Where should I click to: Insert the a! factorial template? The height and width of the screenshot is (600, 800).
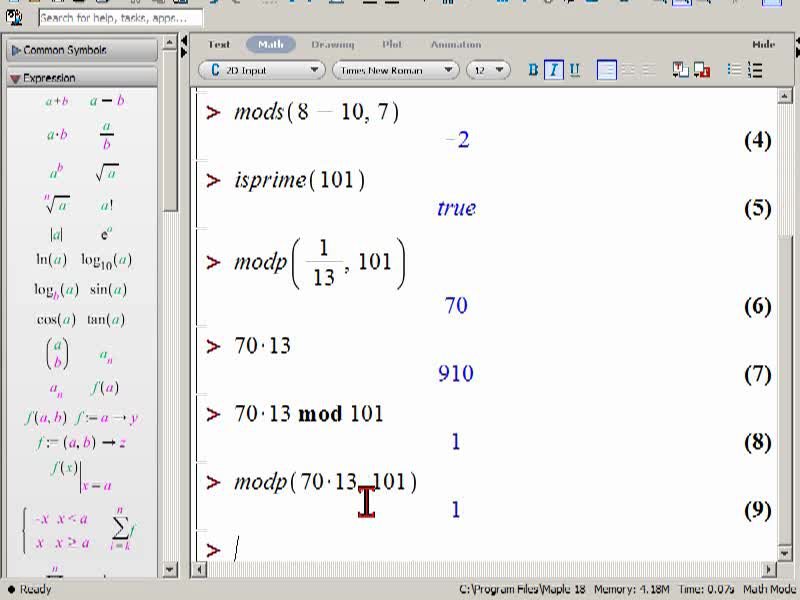[107, 206]
